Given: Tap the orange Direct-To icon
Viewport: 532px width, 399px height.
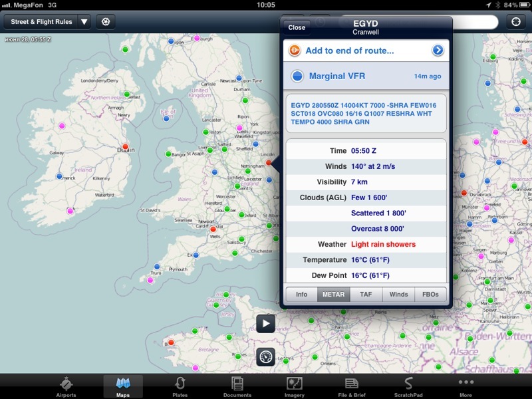Looking at the screenshot, I should click(x=294, y=51).
